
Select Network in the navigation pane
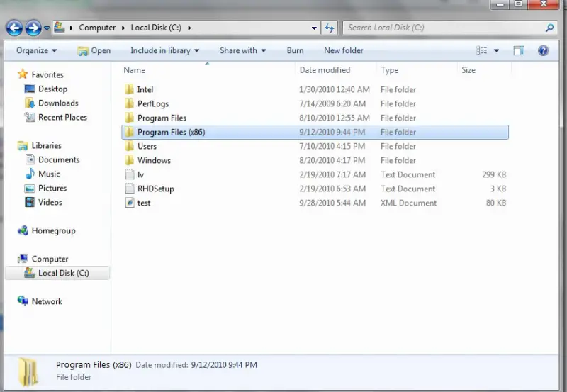(x=47, y=301)
